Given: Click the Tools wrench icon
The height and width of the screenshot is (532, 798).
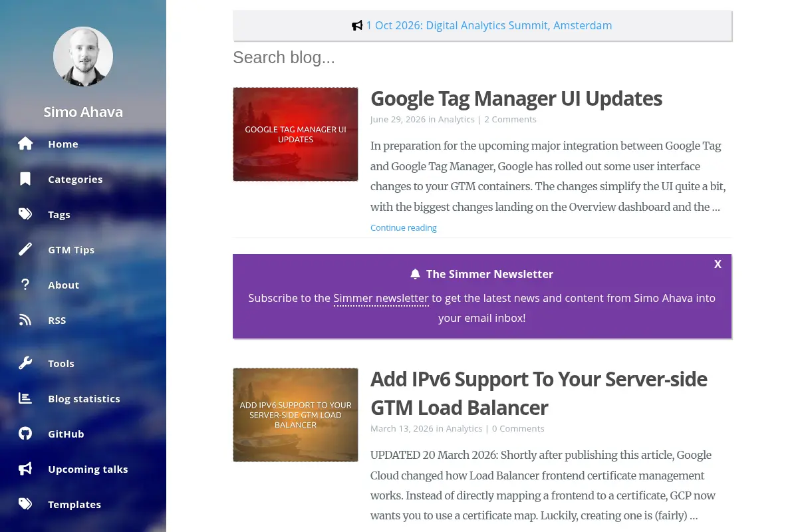Looking at the screenshot, I should [x=25, y=363].
